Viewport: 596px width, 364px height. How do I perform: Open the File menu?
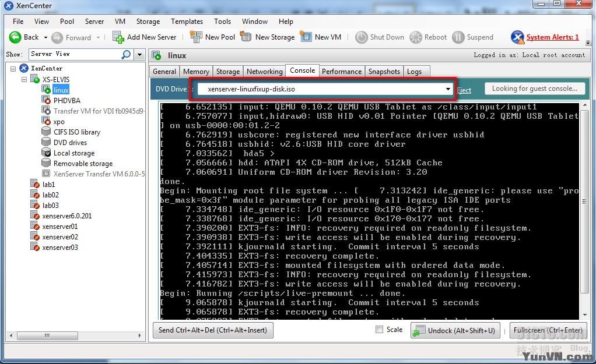pos(18,21)
